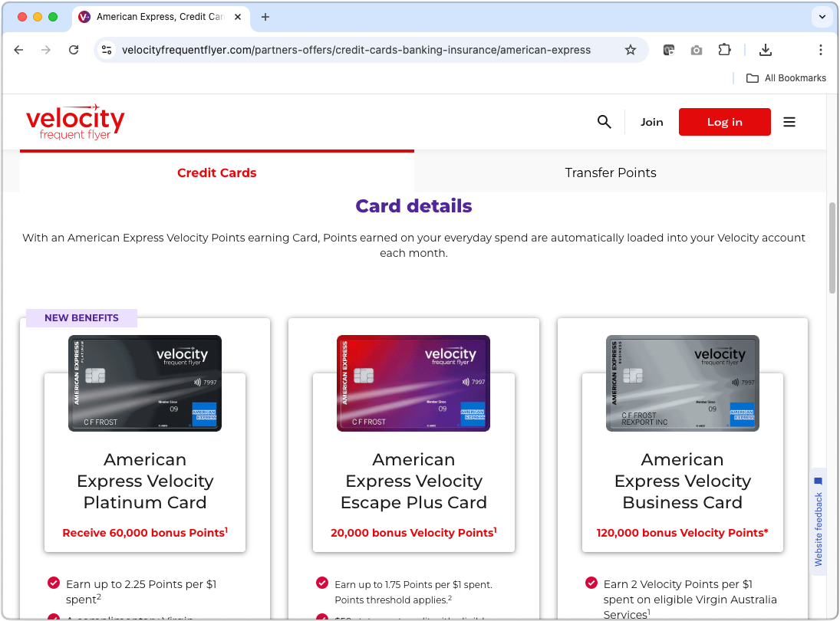Image resolution: width=840 pixels, height=621 pixels.
Task: Open site information icon in address bar
Action: (x=107, y=50)
